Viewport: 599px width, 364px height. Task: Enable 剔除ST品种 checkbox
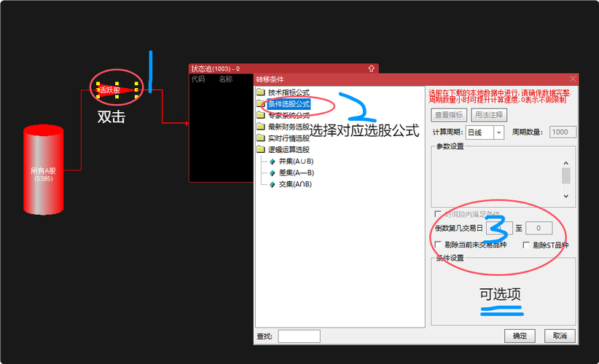click(x=526, y=245)
